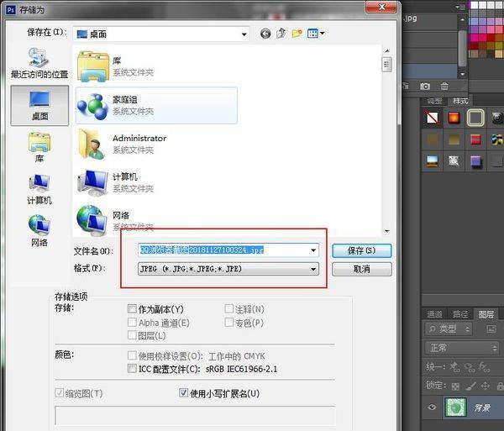Uncheck 使用小写扩展名 option
Image resolution: width=504 pixels, height=431 pixels.
click(184, 393)
